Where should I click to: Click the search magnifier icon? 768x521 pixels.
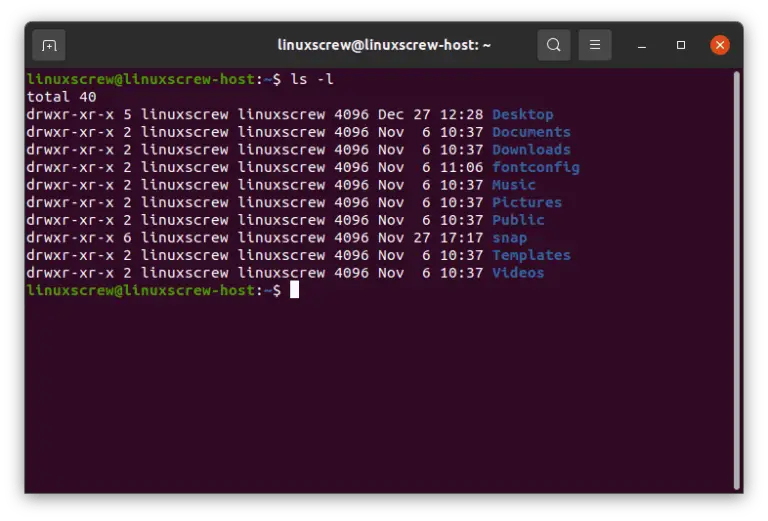[x=553, y=45]
